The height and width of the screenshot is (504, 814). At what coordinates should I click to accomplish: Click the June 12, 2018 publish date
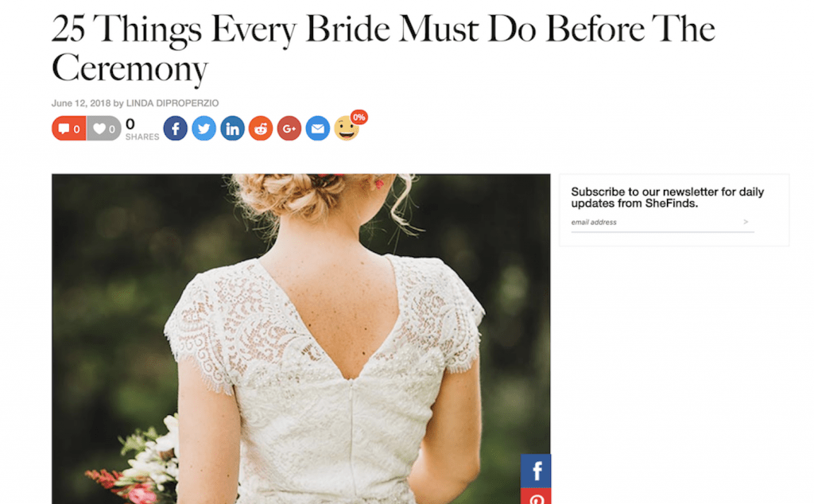[x=81, y=103]
